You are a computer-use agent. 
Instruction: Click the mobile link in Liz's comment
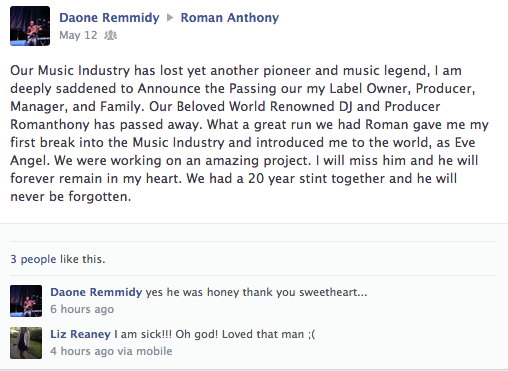154,351
